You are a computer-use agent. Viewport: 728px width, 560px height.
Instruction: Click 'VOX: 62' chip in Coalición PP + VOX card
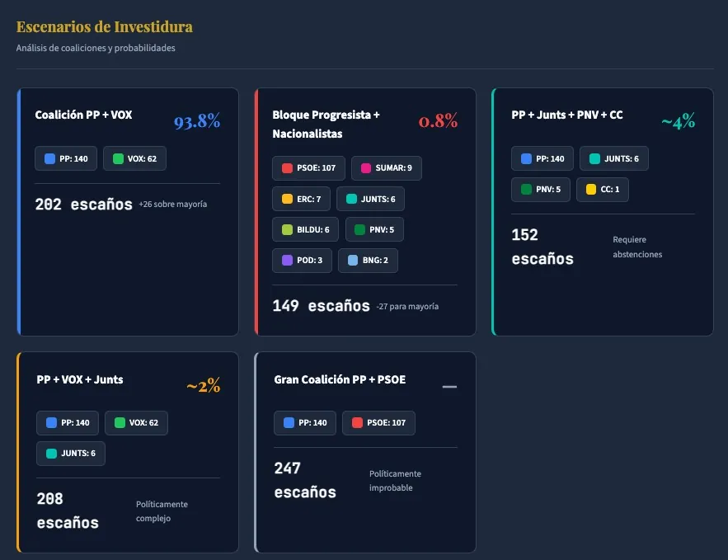tap(134, 158)
